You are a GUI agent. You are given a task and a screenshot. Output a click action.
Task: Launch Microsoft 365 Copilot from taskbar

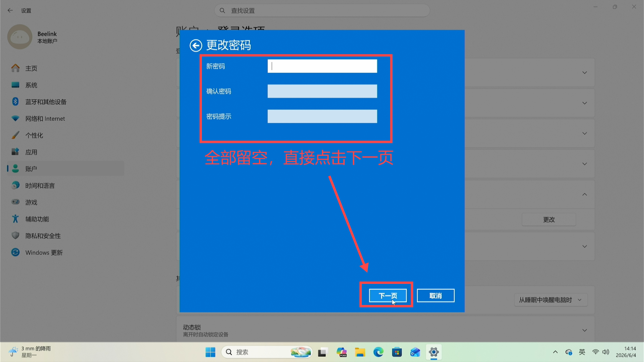[x=341, y=352]
